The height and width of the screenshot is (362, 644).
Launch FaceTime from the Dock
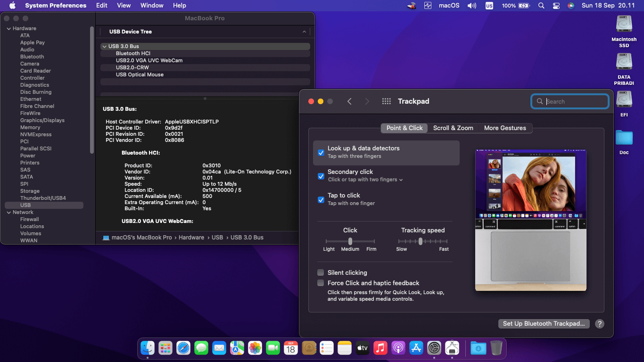(273, 348)
